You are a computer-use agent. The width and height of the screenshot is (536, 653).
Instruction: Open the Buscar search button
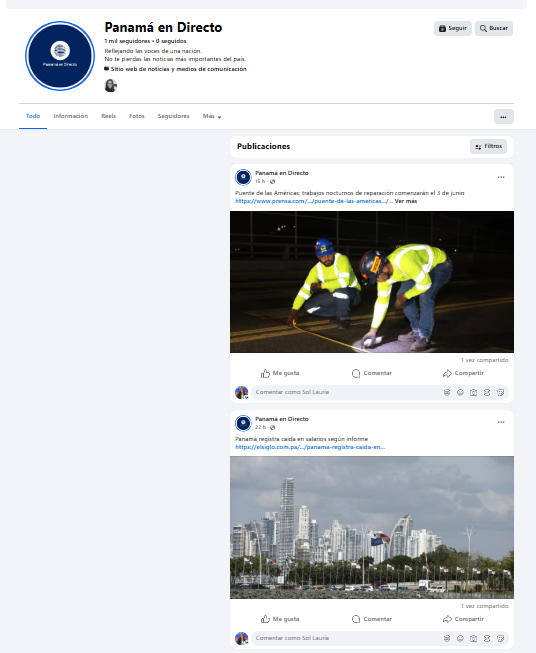tap(494, 28)
